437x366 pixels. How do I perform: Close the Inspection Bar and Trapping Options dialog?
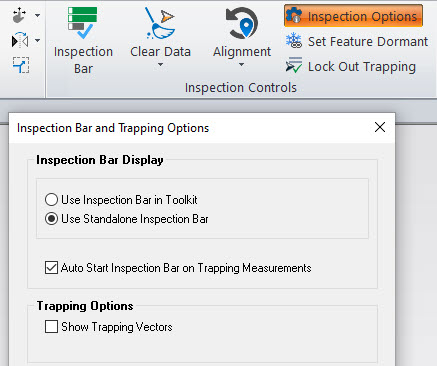[x=380, y=127]
